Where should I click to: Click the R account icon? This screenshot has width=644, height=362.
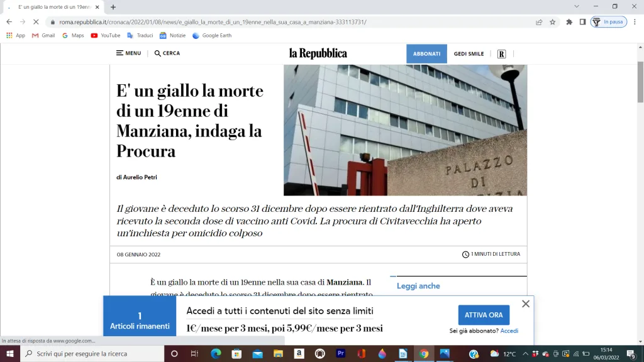[x=501, y=54]
